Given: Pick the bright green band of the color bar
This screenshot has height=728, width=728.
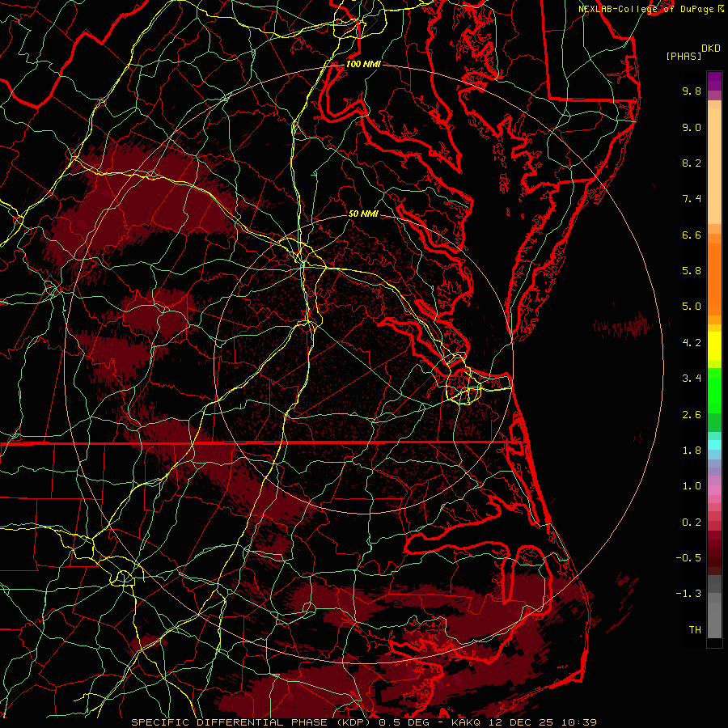Looking at the screenshot, I should click(x=714, y=390).
